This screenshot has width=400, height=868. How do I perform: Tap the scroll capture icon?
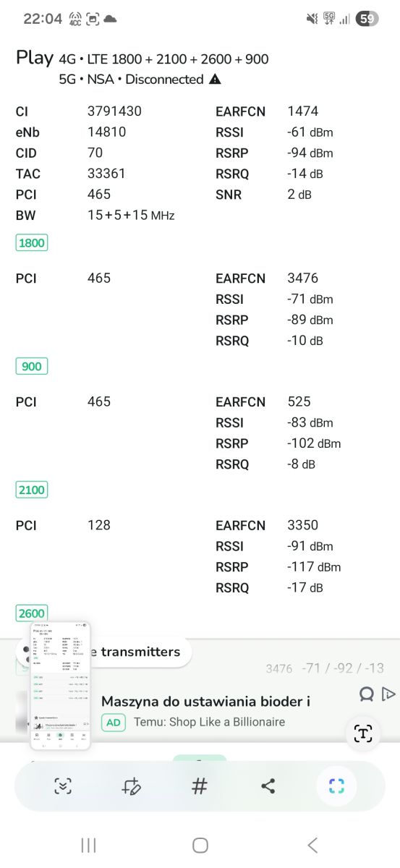point(64,786)
